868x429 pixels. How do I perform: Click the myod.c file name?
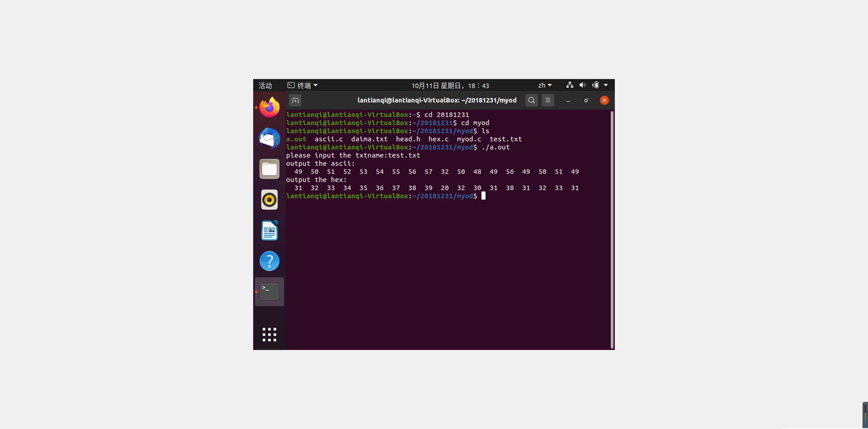tap(469, 139)
